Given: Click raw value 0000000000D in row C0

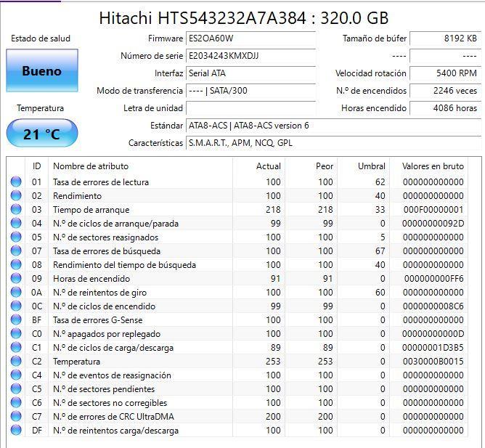Looking at the screenshot, I should (x=433, y=333).
